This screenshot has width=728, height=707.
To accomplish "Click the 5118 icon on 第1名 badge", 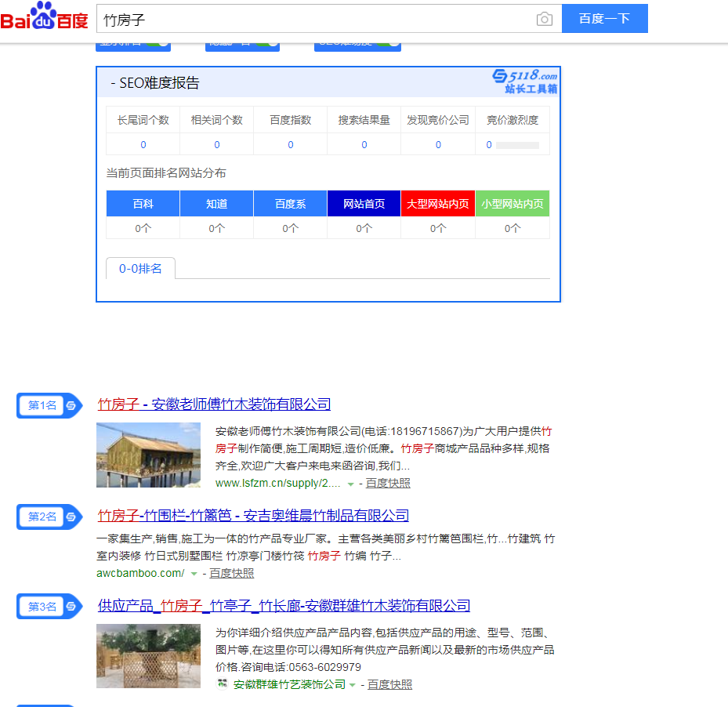I will (71, 405).
